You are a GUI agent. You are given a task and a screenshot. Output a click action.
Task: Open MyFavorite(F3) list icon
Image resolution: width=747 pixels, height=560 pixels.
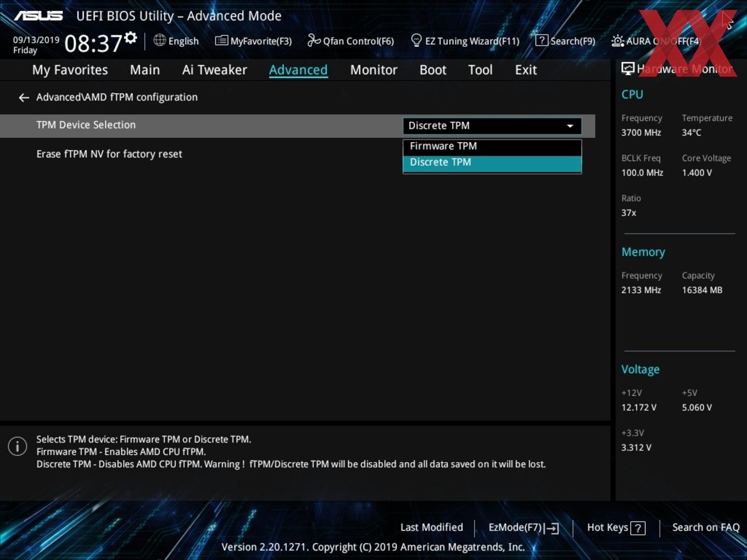coord(221,41)
